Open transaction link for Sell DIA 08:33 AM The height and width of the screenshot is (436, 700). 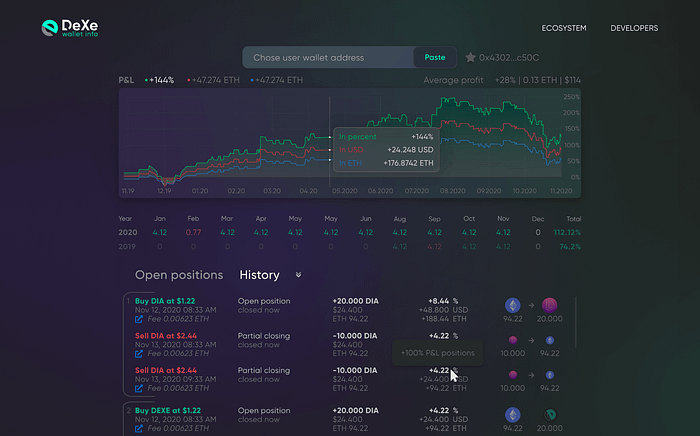click(139, 354)
